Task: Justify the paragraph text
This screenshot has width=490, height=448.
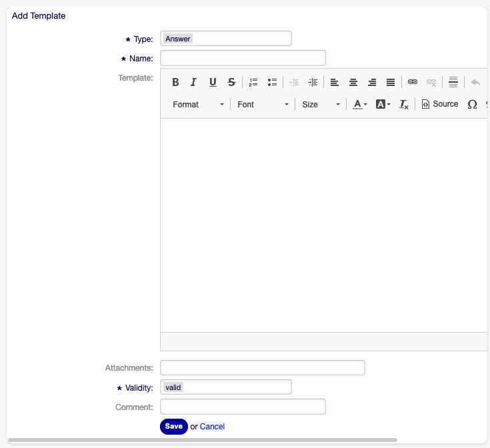Action: click(x=391, y=82)
